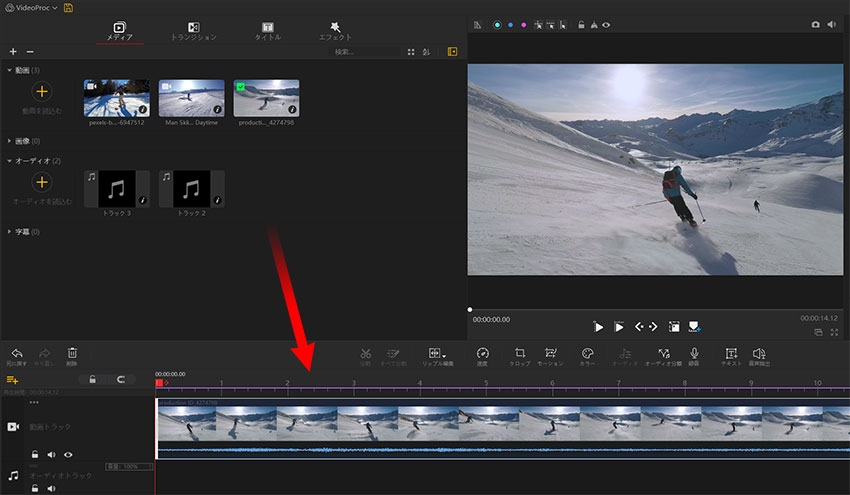This screenshot has height=495, width=850.
Task: Click the add marker icon in preview
Action: coord(694,326)
